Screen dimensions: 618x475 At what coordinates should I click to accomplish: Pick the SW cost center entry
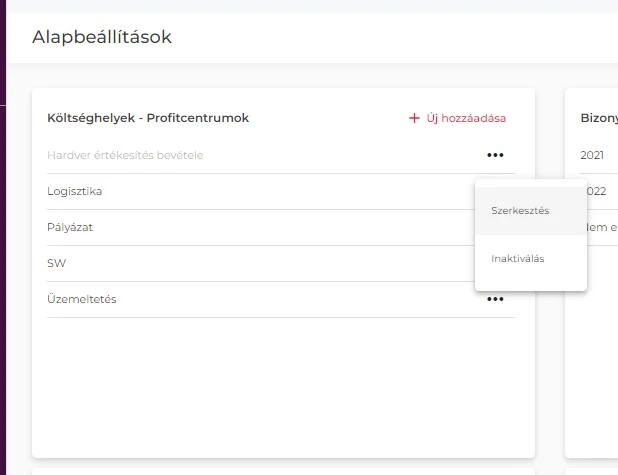click(x=56, y=263)
